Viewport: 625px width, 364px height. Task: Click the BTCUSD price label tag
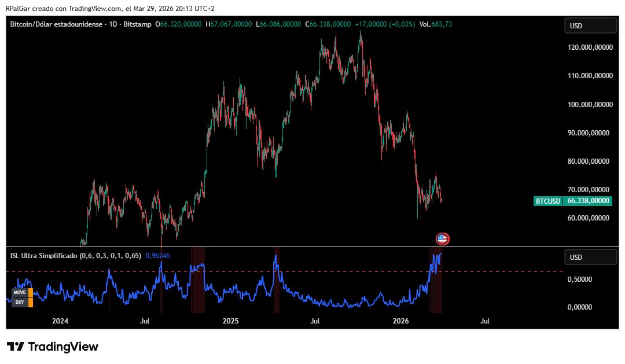[x=547, y=201]
